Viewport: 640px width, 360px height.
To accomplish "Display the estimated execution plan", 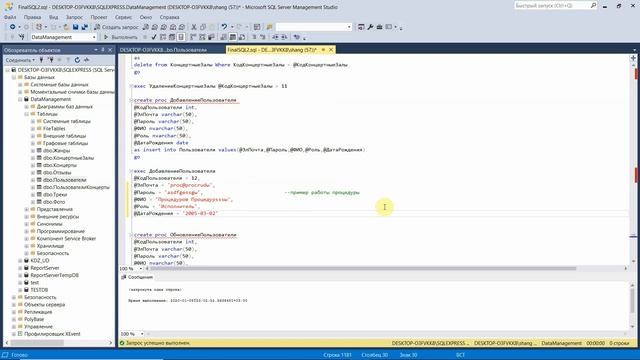I will (162, 37).
